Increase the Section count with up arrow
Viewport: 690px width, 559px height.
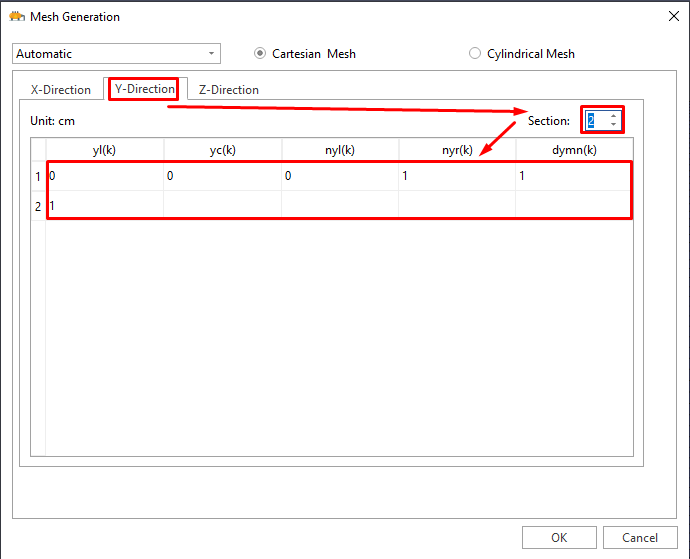point(613,116)
